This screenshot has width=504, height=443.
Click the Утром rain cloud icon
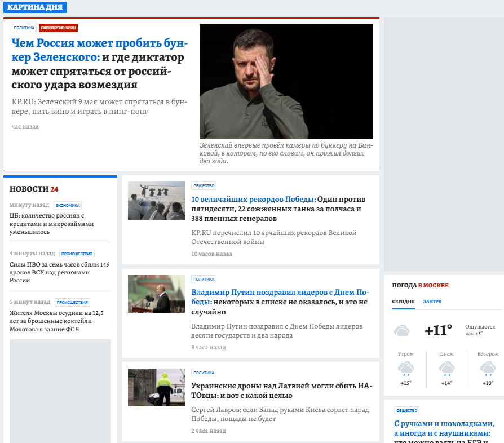pos(406,368)
